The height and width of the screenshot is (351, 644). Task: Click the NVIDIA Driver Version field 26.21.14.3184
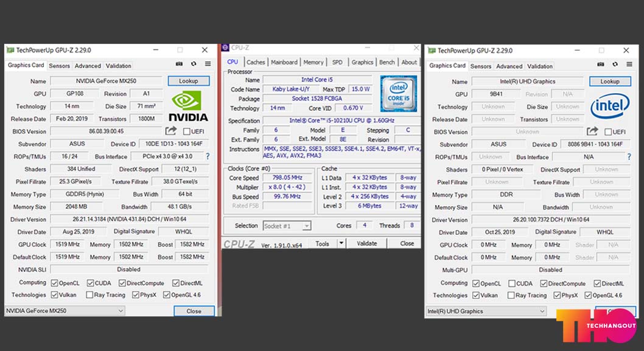pyautogui.click(x=130, y=219)
